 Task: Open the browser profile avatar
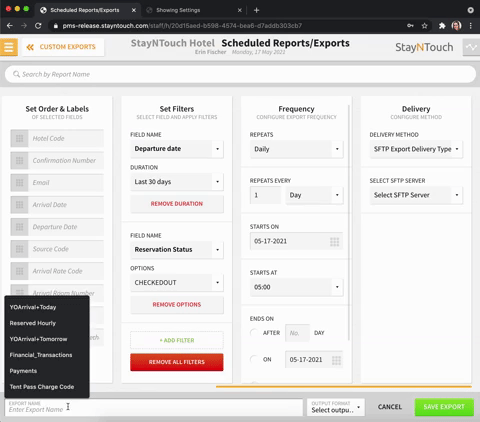click(x=456, y=26)
